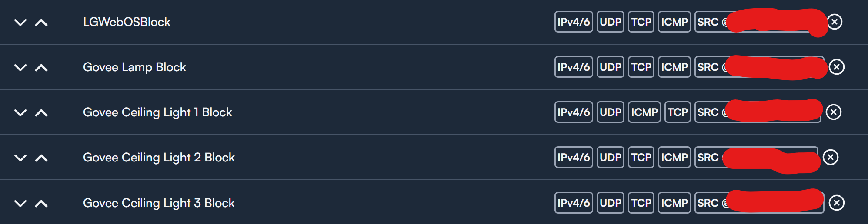Image resolution: width=868 pixels, height=224 pixels.
Task: Delete the LGWebOSBlock rule
Action: click(835, 22)
